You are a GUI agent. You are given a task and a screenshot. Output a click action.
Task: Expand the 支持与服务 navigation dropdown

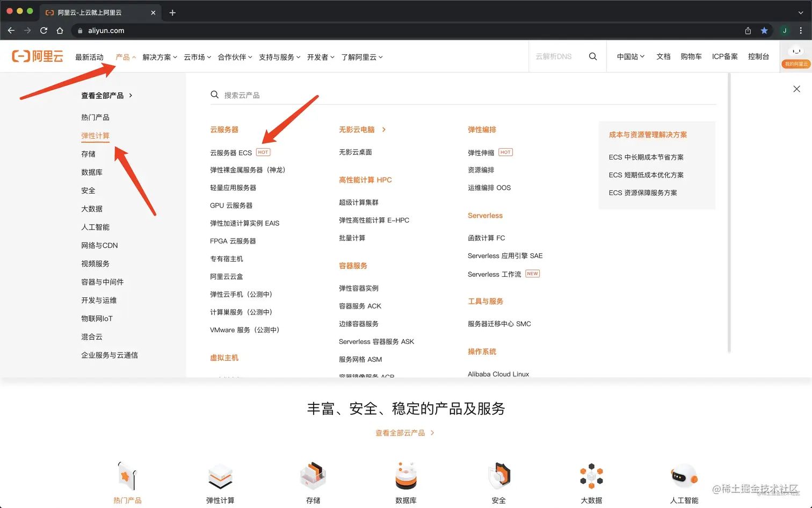279,57
